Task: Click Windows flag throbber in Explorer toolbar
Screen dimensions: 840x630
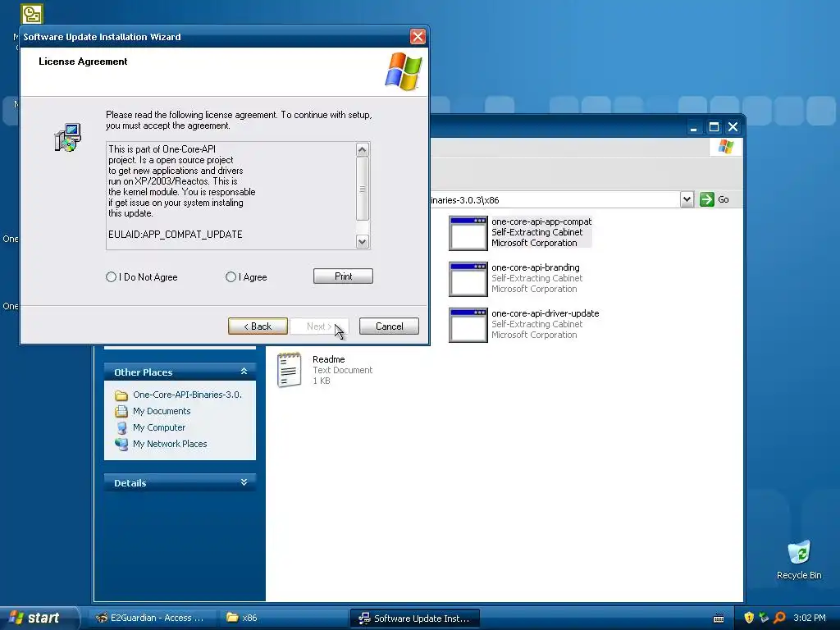Action: 726,146
